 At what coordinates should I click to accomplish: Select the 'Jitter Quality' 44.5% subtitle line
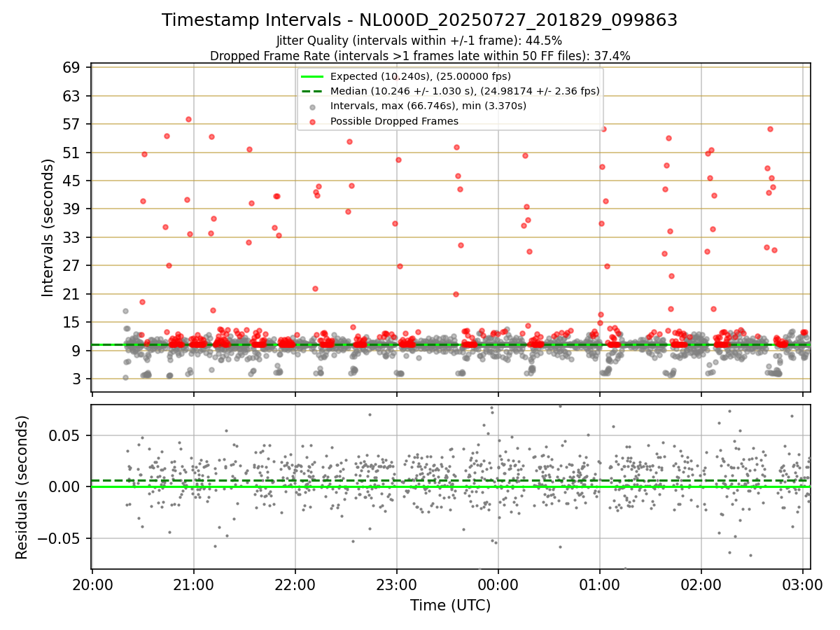(x=419, y=41)
